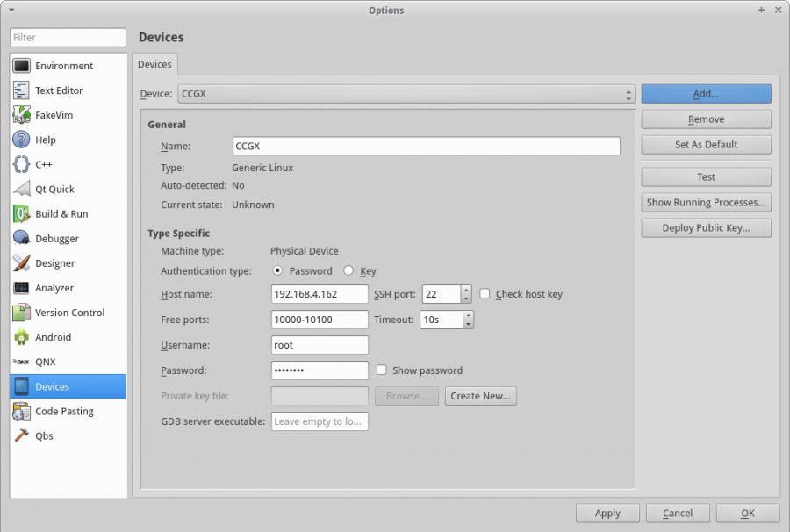
Task: Open the Build & Run icon
Action: 22,213
